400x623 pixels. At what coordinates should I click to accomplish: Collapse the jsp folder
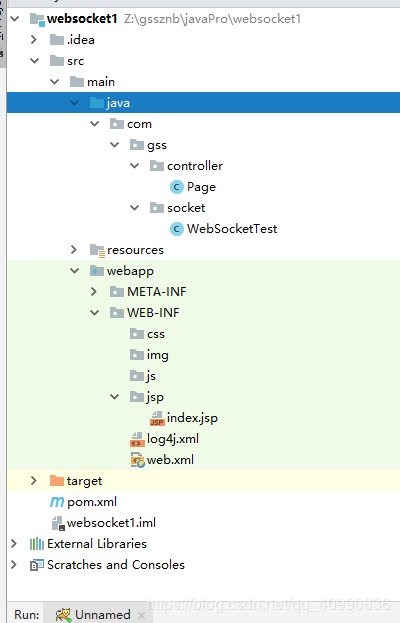[x=114, y=397]
